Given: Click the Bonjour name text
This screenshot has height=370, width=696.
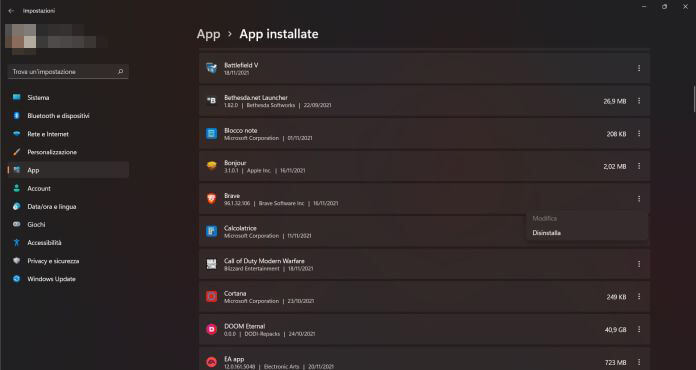Looking at the screenshot, I should click(x=235, y=163).
